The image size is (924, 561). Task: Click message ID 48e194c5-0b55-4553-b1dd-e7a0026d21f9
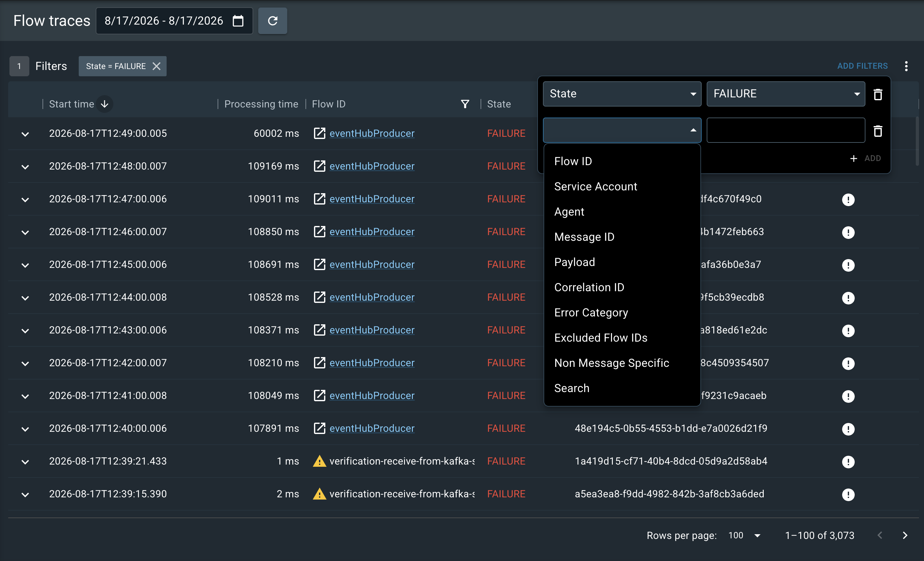[671, 428]
